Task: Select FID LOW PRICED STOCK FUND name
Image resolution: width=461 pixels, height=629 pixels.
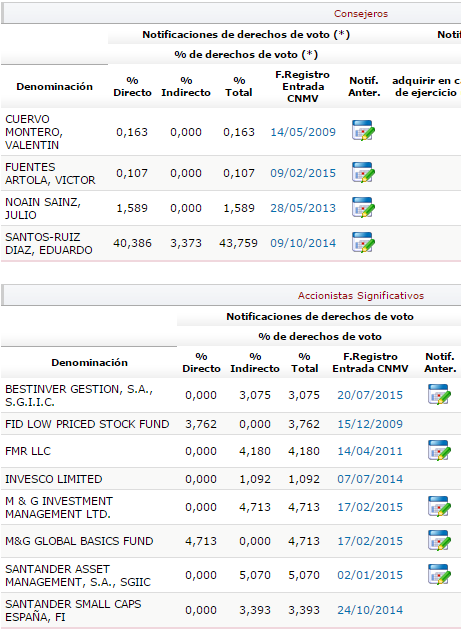Action: [x=87, y=424]
